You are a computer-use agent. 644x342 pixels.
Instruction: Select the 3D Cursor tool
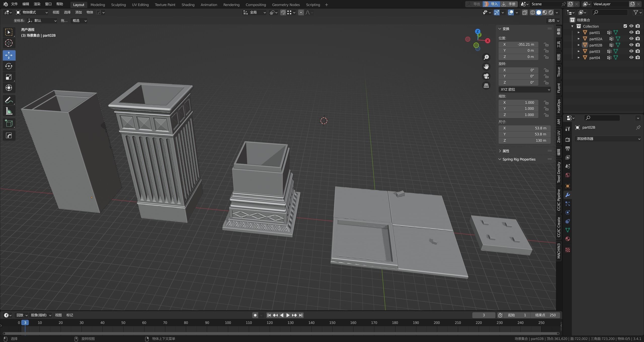click(9, 43)
